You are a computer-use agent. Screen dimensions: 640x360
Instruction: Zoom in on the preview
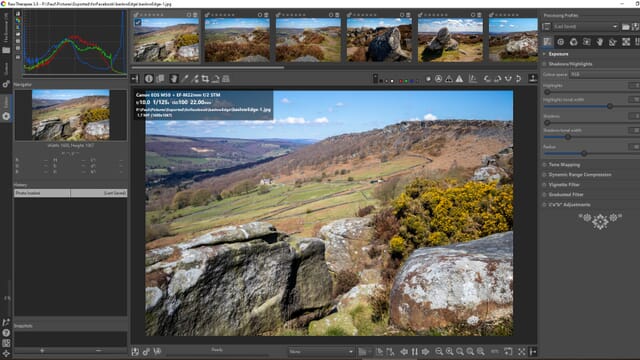[x=449, y=351]
